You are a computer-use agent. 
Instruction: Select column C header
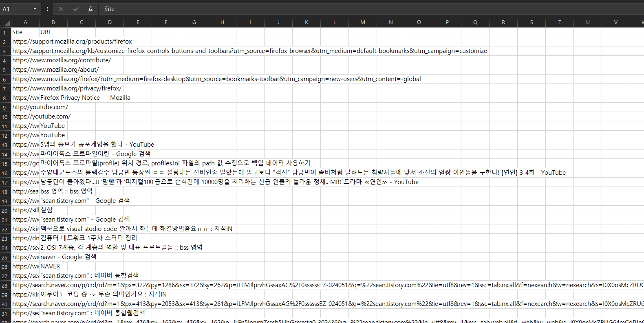pyautogui.click(x=82, y=22)
